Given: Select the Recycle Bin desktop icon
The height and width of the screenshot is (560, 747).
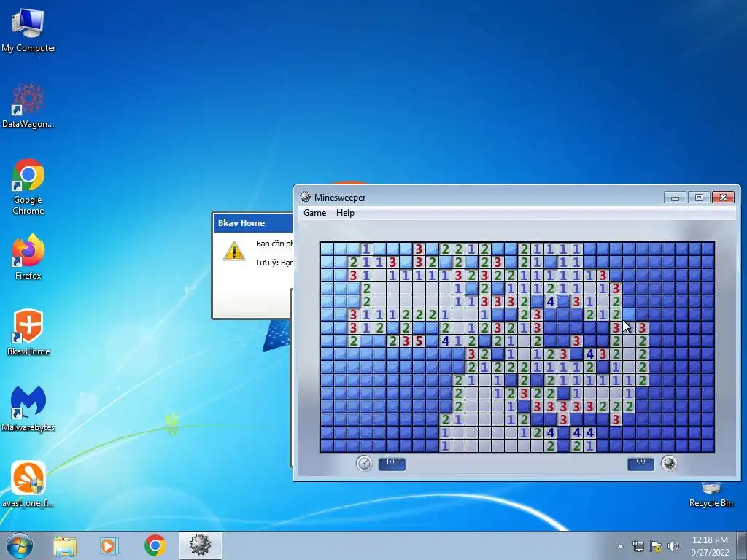Looking at the screenshot, I should coord(711,495).
